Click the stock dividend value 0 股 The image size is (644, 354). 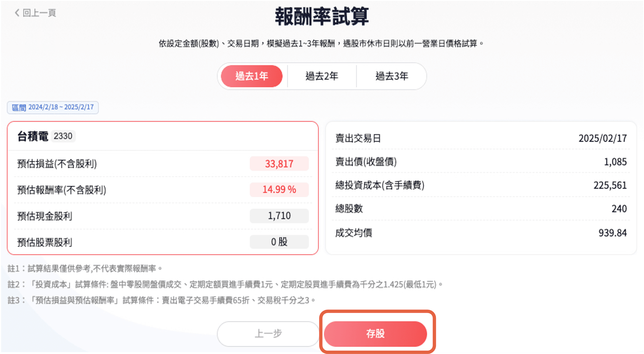[279, 242]
